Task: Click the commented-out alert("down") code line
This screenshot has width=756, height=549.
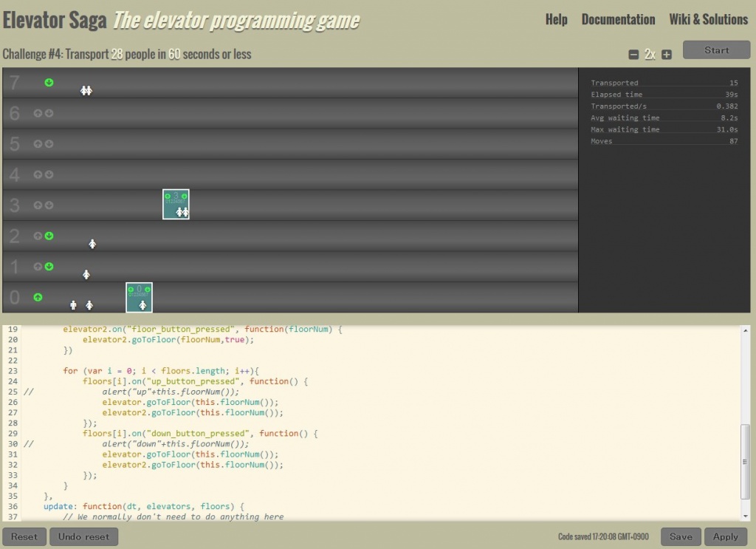Action: pos(175,444)
